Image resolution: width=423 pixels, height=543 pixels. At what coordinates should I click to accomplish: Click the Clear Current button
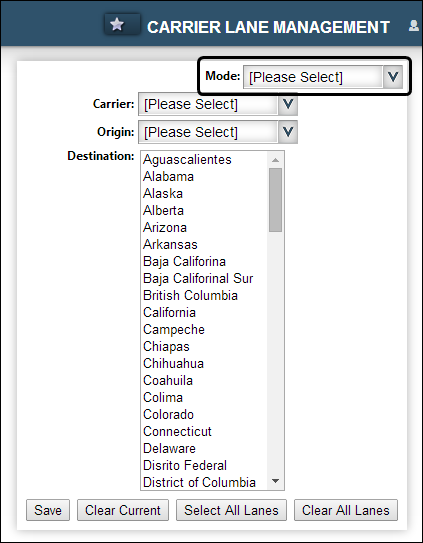[x=123, y=510]
